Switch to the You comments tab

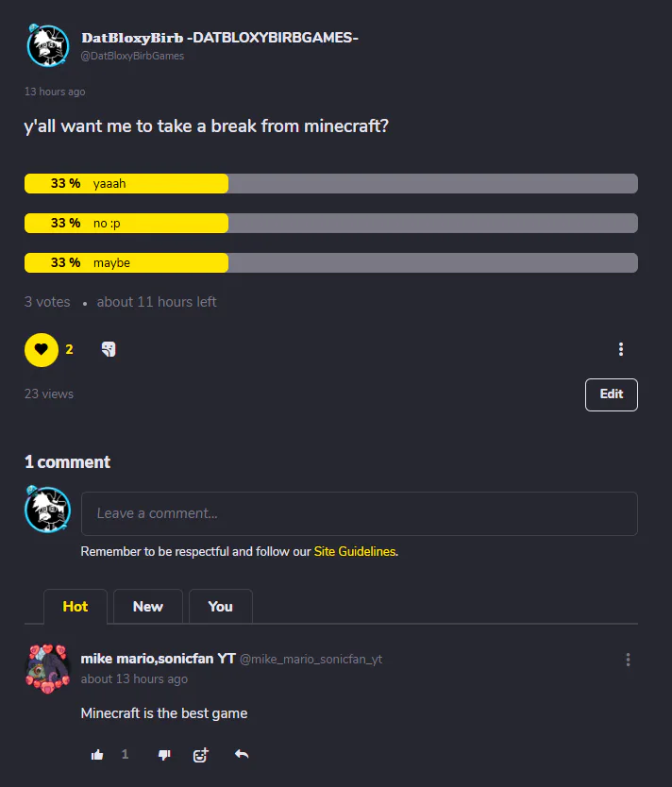pyautogui.click(x=220, y=607)
